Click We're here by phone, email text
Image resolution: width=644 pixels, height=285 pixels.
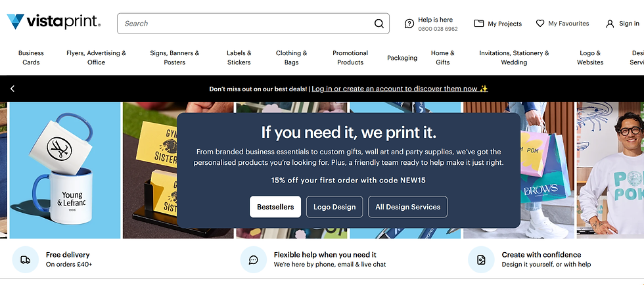(x=330, y=265)
